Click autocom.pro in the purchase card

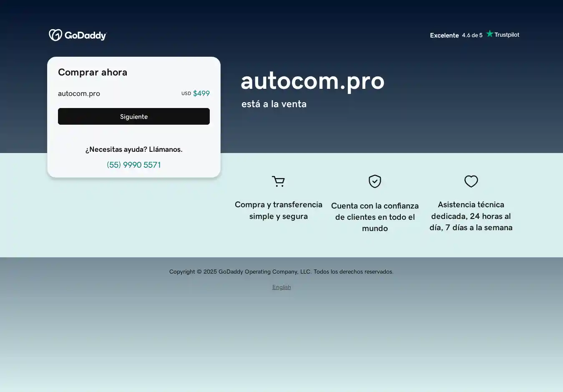point(79,93)
